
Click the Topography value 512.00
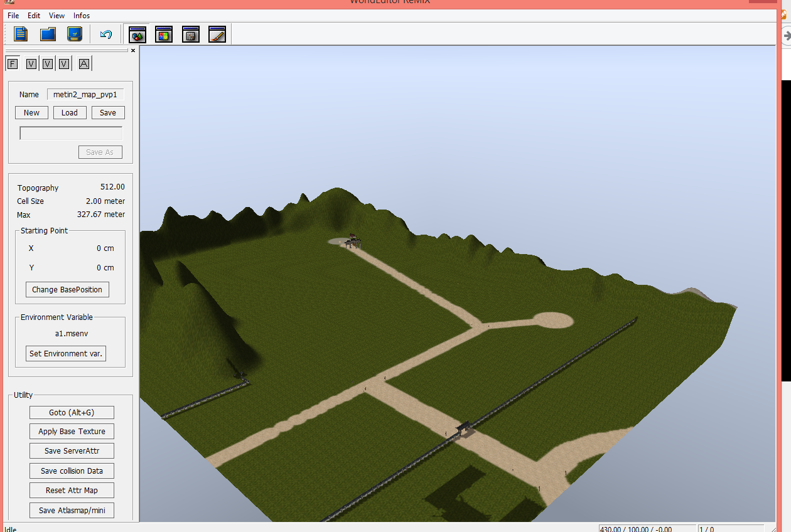pyautogui.click(x=112, y=187)
